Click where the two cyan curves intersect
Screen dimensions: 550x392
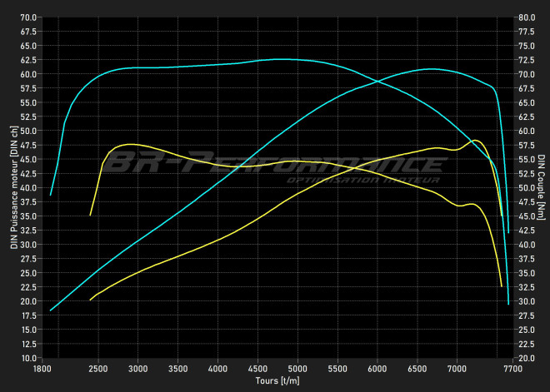point(377,81)
